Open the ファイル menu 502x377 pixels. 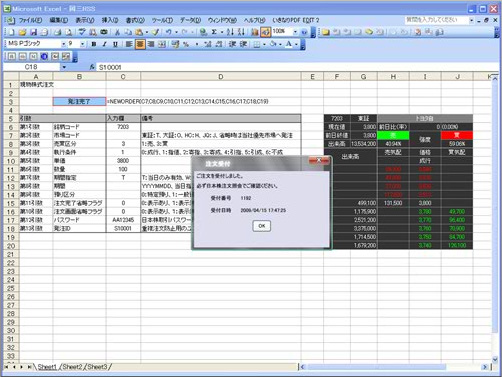click(30, 20)
